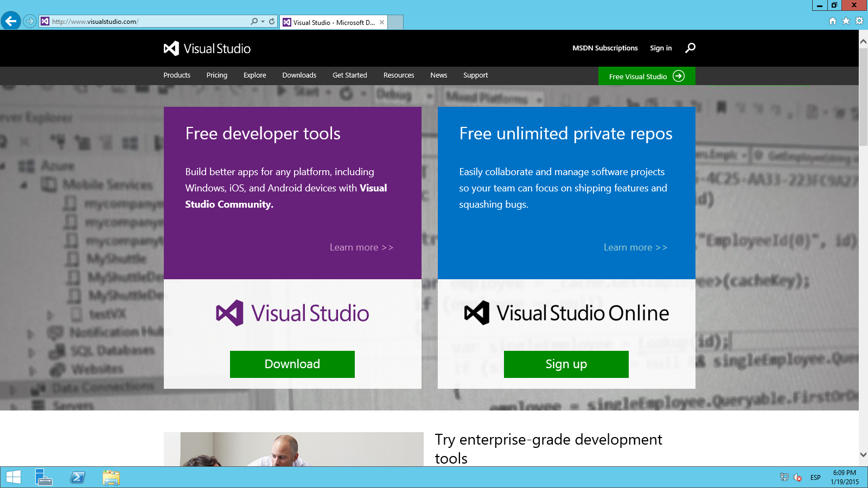Screen dimensions: 868x488
Task: Open the Support menu item
Action: [476, 75]
